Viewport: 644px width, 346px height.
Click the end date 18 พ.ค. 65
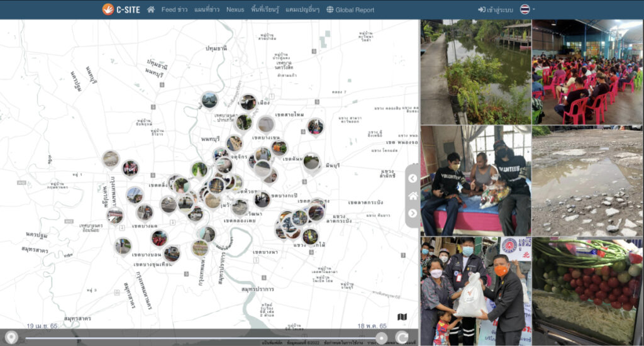[x=372, y=326]
